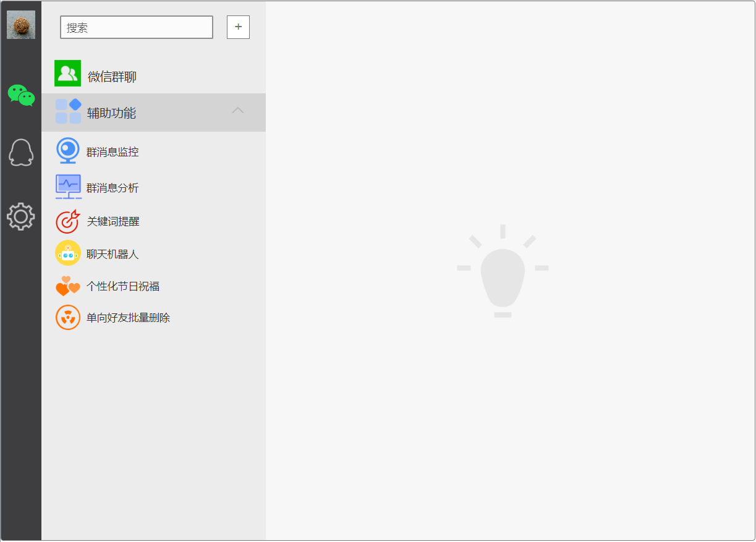Click the robot icon for 聊天机器人
This screenshot has width=756, height=542.
tap(67, 253)
